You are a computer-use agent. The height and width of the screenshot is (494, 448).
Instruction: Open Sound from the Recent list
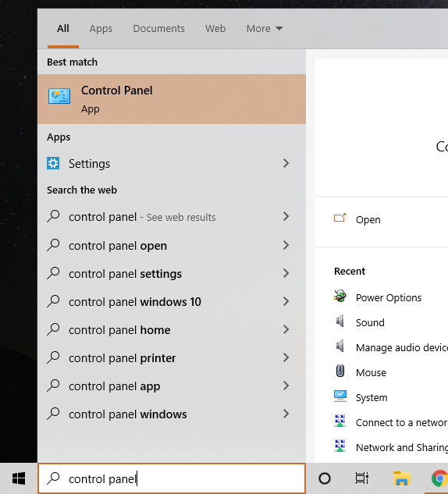tap(370, 322)
